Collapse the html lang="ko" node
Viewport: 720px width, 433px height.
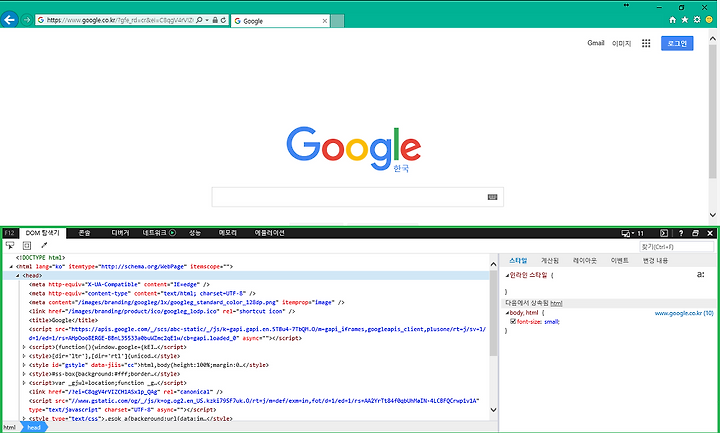[11, 266]
